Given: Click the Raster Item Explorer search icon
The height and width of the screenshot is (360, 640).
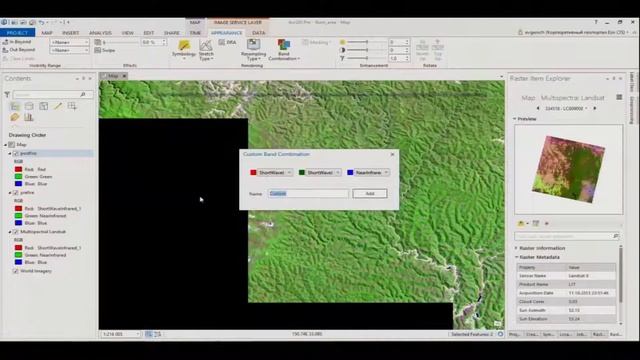Looking at the screenshot, I should (616, 236).
